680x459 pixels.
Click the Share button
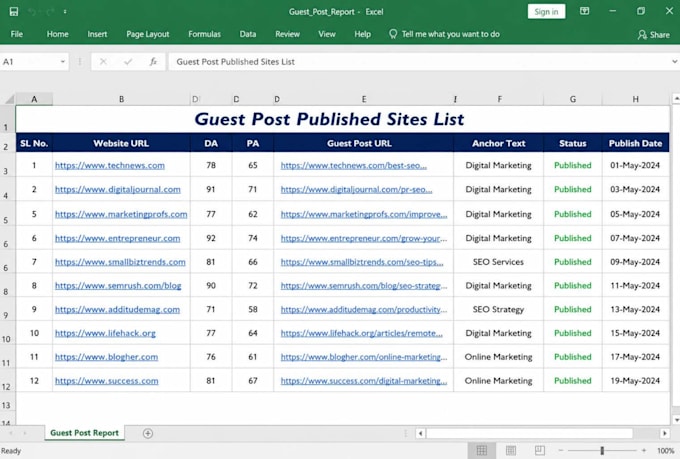pyautogui.click(x=653, y=35)
